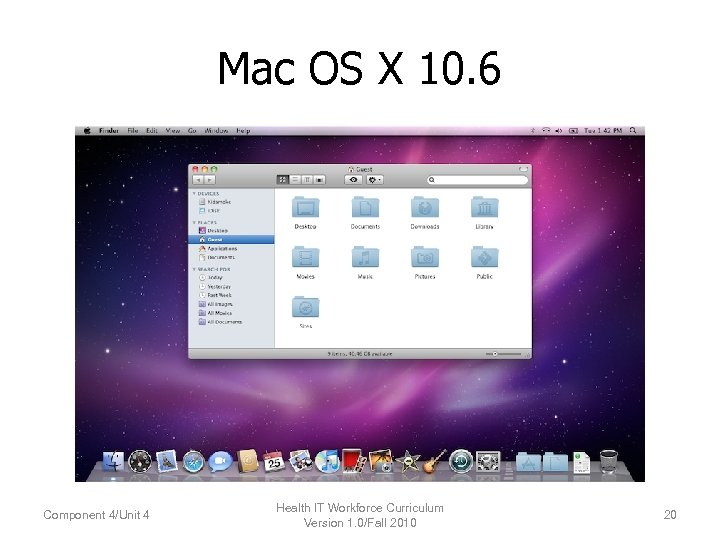Switch Finder to Cover Flow view
The height and width of the screenshot is (540, 720).
pos(320,180)
